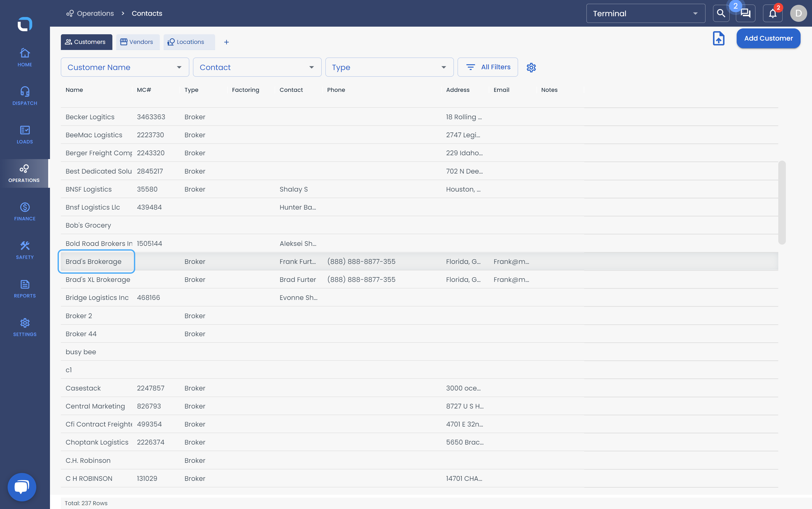Click the table vertical scrollbar
The image size is (812, 509).
tap(782, 203)
